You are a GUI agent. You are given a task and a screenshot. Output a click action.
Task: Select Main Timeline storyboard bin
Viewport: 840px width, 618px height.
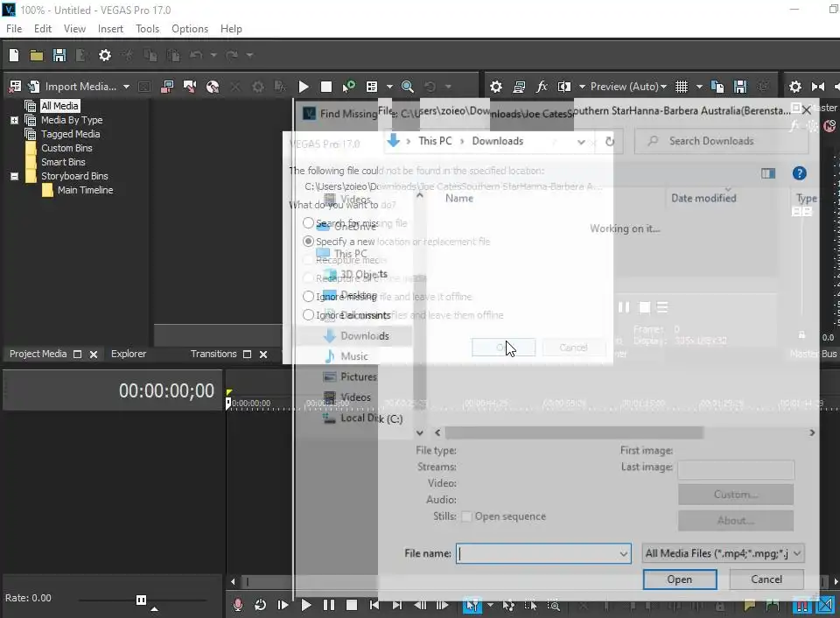[x=85, y=190]
